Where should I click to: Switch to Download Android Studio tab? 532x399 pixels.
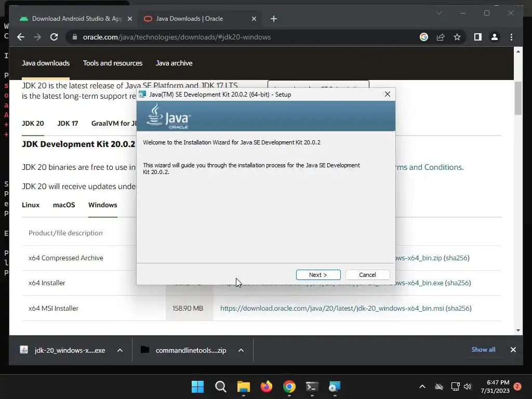tap(76, 19)
